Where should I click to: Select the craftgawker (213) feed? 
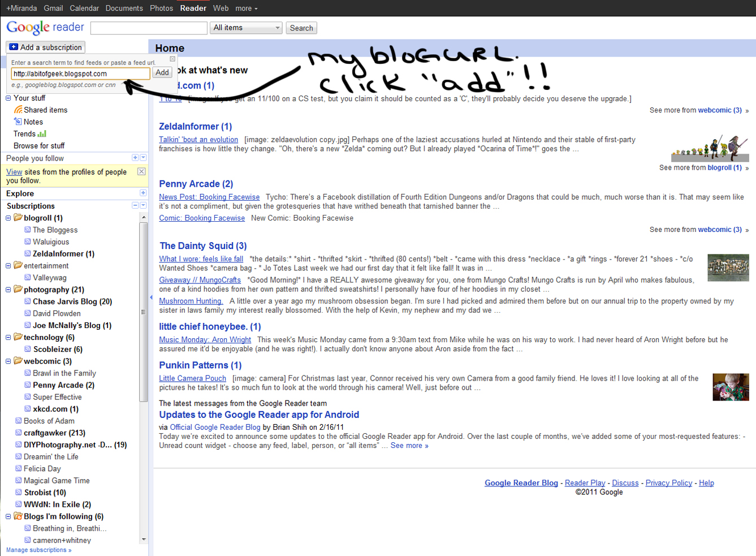pyautogui.click(x=54, y=433)
